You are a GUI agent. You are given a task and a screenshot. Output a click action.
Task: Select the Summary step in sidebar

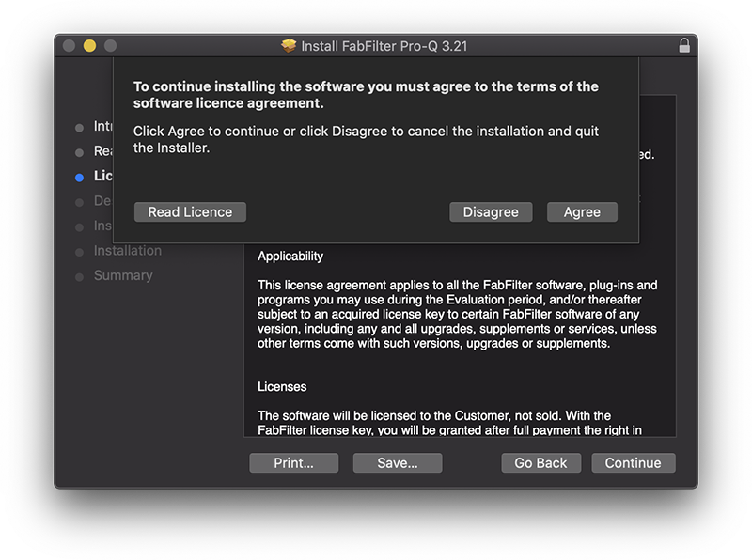click(123, 275)
